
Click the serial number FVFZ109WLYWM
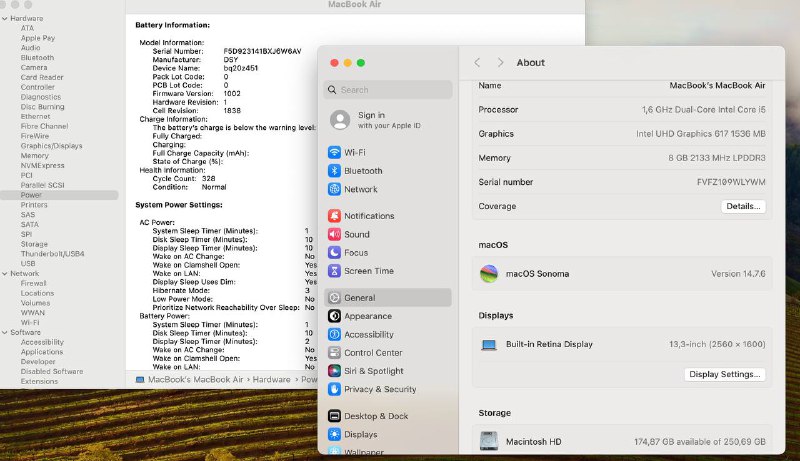(x=731, y=182)
